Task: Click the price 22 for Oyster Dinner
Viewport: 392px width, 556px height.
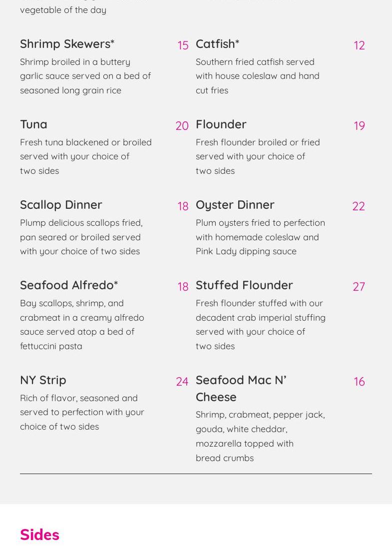Action: [358, 206]
